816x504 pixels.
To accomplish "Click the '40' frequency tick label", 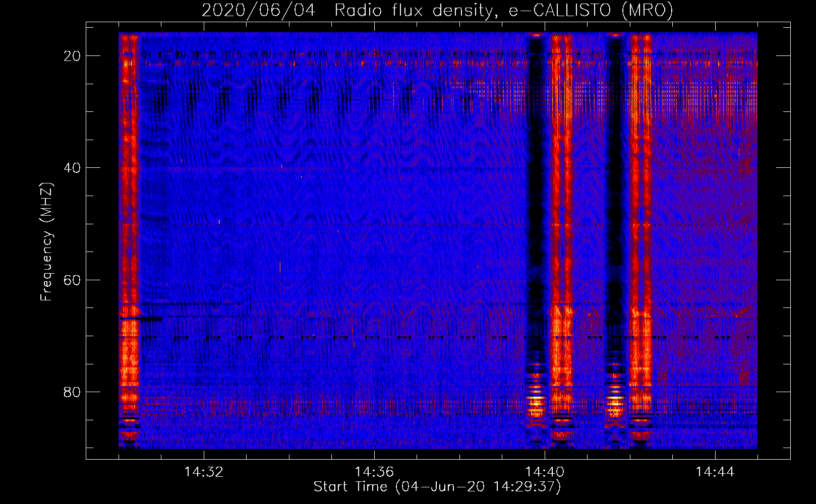I will (x=72, y=168).
